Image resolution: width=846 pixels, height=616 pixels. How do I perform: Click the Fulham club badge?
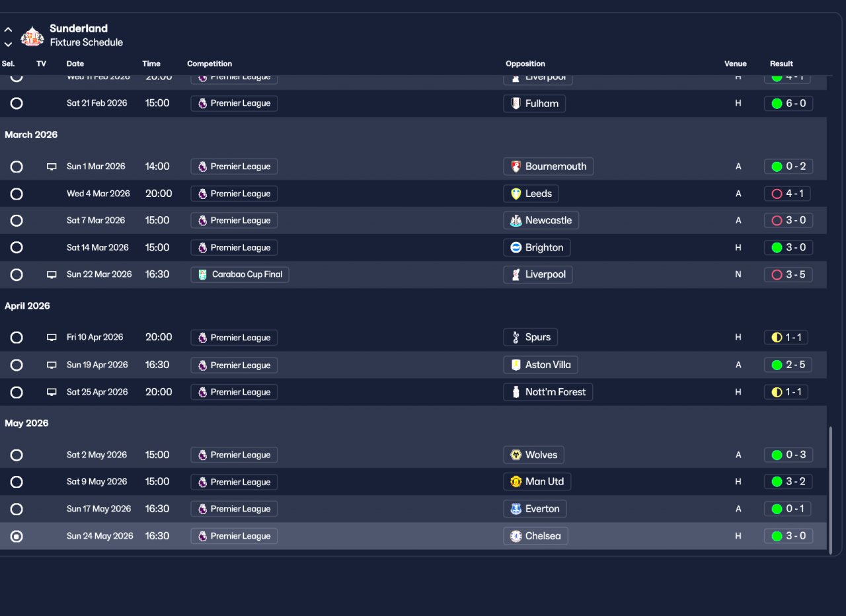[516, 104]
